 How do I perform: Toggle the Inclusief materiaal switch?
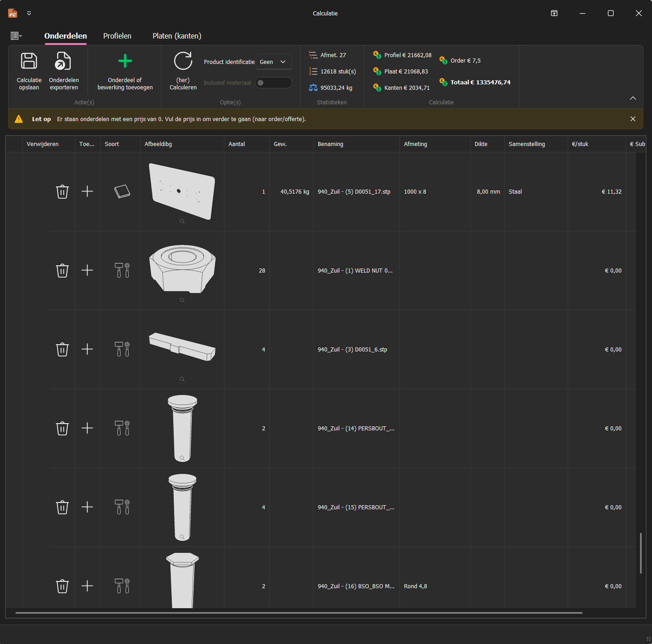[273, 83]
